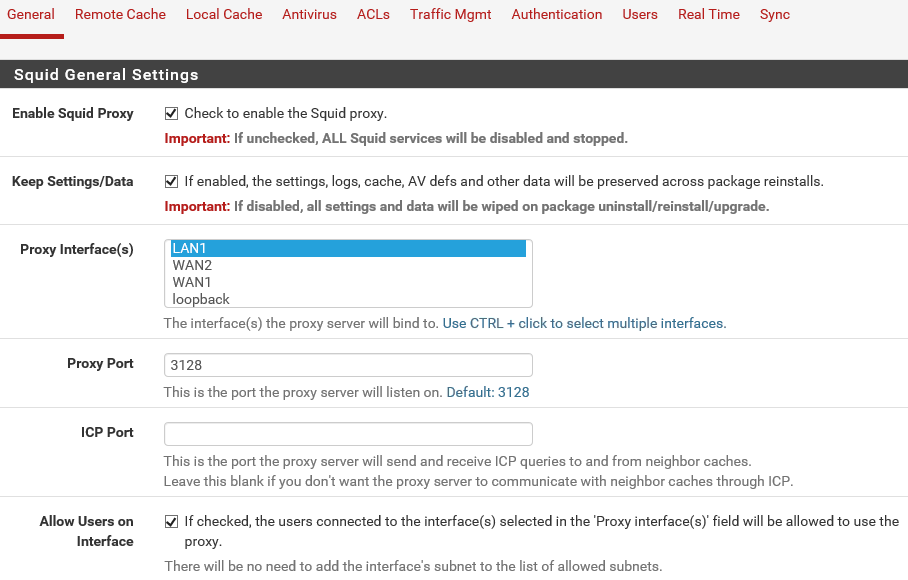Image resolution: width=908 pixels, height=580 pixels.
Task: Click the Squid General Settings header
Action: tap(454, 74)
